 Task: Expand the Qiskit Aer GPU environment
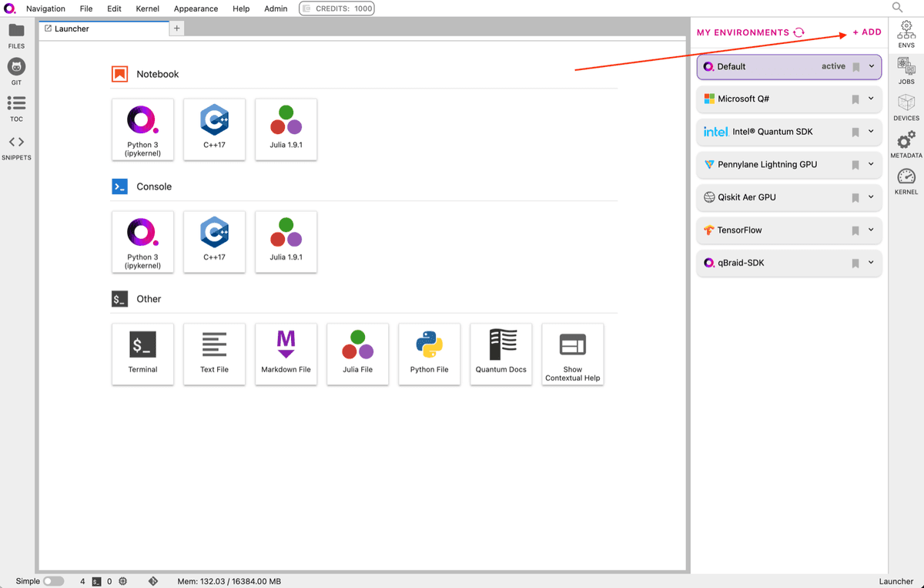[x=872, y=197]
